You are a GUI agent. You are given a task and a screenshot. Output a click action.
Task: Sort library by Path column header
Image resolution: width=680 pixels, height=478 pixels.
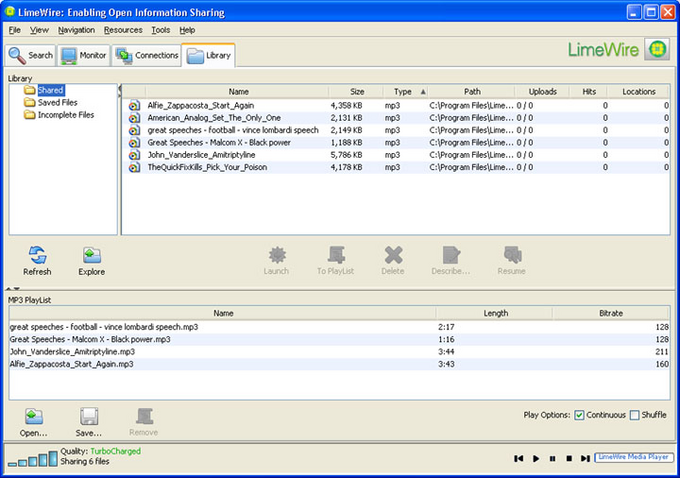[x=472, y=92]
